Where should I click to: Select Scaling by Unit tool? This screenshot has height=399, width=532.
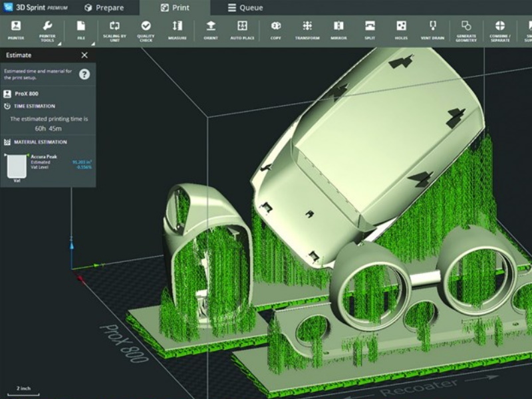point(114,31)
